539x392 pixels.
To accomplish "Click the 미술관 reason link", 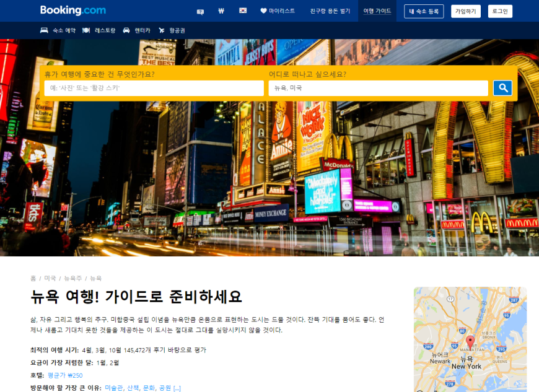I will click(114, 388).
